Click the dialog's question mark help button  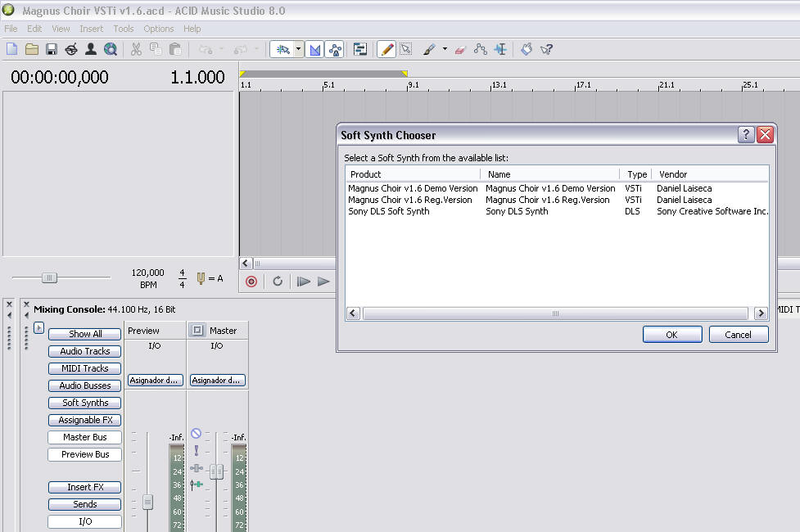click(746, 135)
